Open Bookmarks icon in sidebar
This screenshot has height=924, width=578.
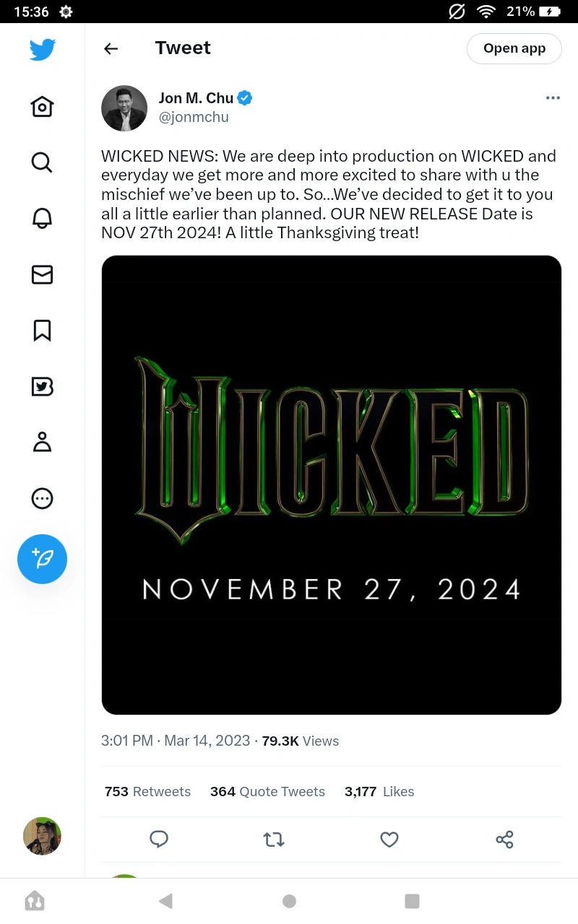click(x=42, y=331)
